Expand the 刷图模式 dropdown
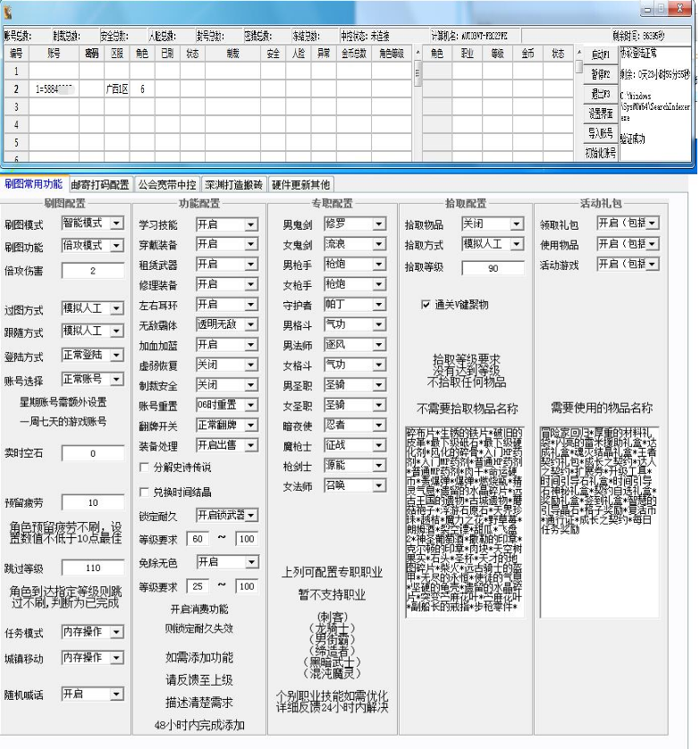This screenshot has width=700, height=749. click(x=93, y=223)
